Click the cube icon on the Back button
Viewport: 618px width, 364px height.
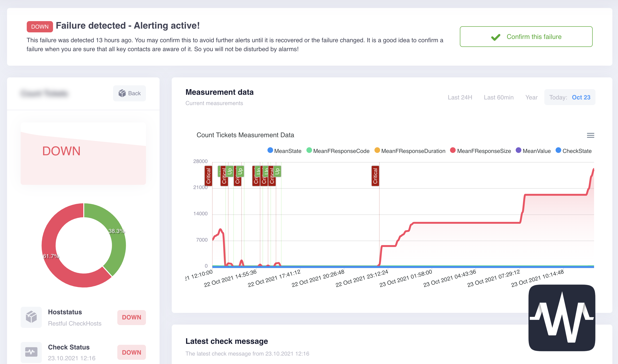coord(122,93)
